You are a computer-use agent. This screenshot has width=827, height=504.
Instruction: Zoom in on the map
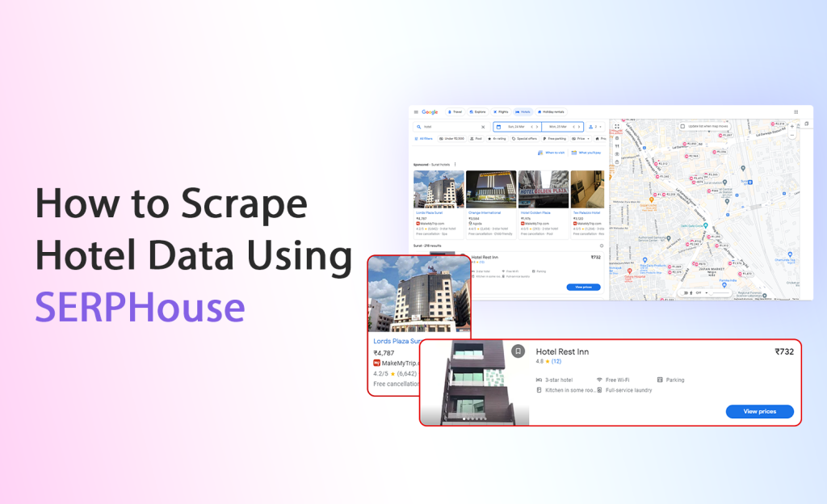[x=791, y=127]
